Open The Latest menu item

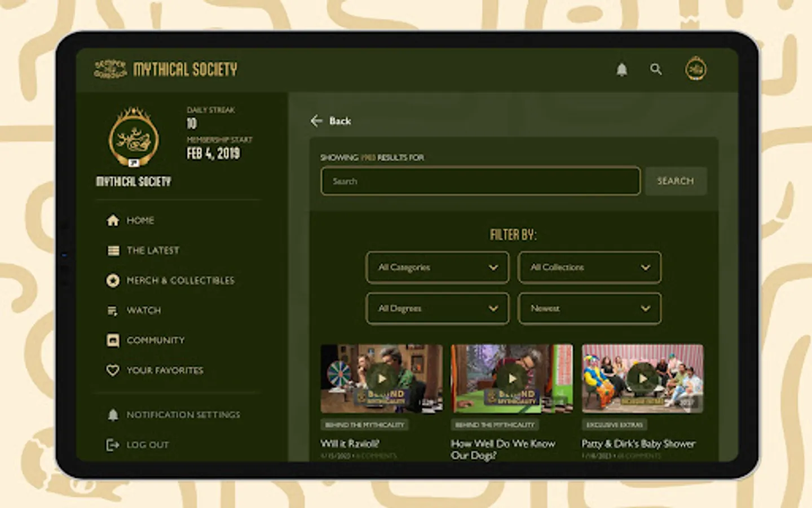coord(153,251)
